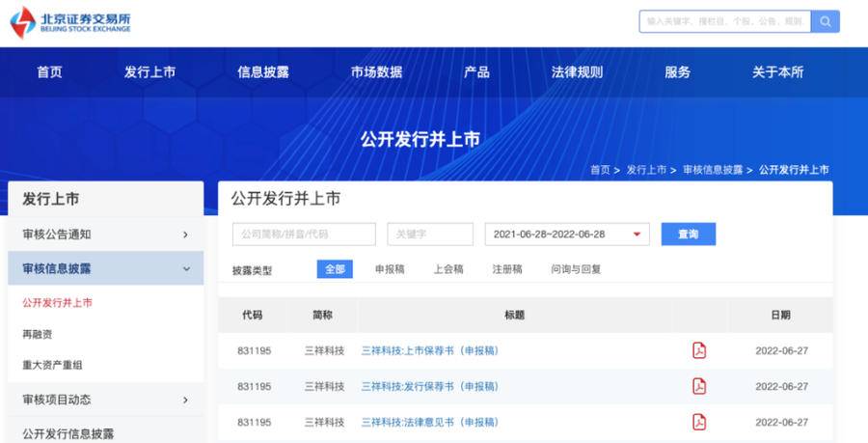Viewport: 868px width, 443px height.
Task: Click 标题 column header
Action: [x=514, y=315]
